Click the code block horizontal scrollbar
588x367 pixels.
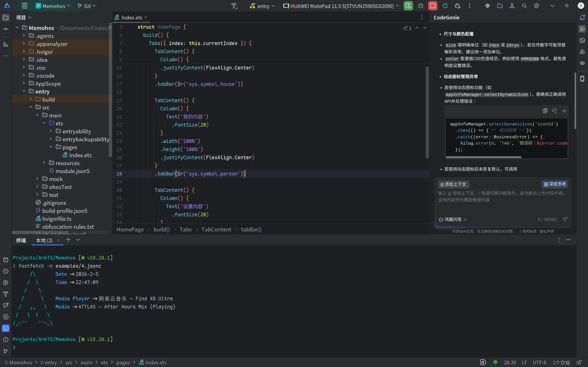tap(483, 157)
